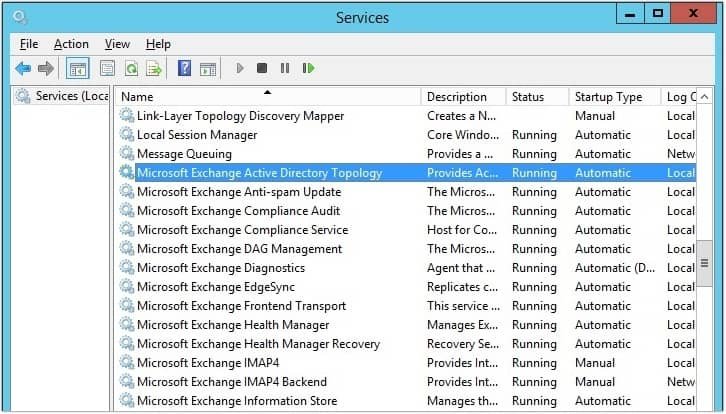Viewport: 726px width, 414px height.
Task: Select the Local Session Manager service
Action: tap(407, 135)
